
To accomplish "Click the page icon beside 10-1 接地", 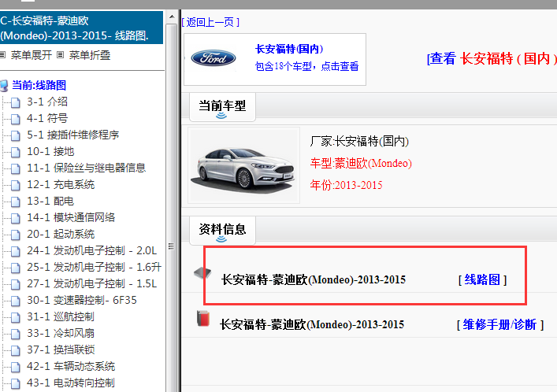I will 15,152.
